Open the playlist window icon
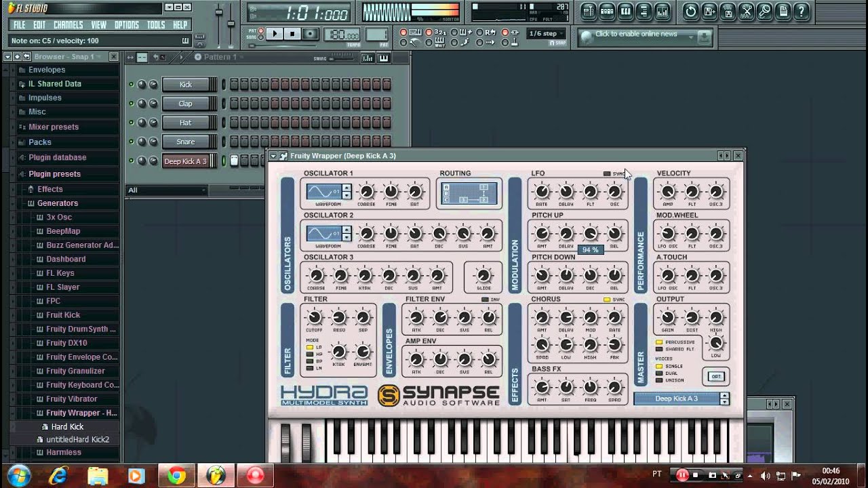Screen dimensions: 868x488 (589, 11)
